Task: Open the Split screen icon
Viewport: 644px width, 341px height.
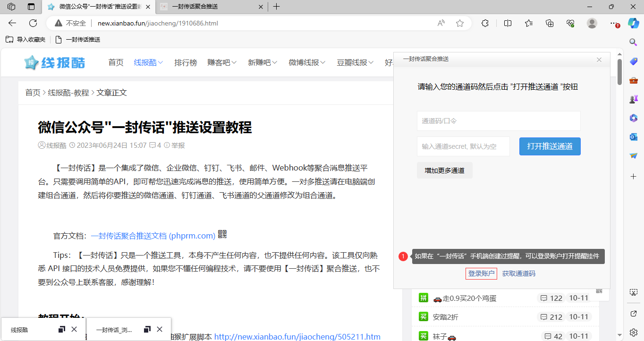Action: pyautogui.click(x=508, y=23)
